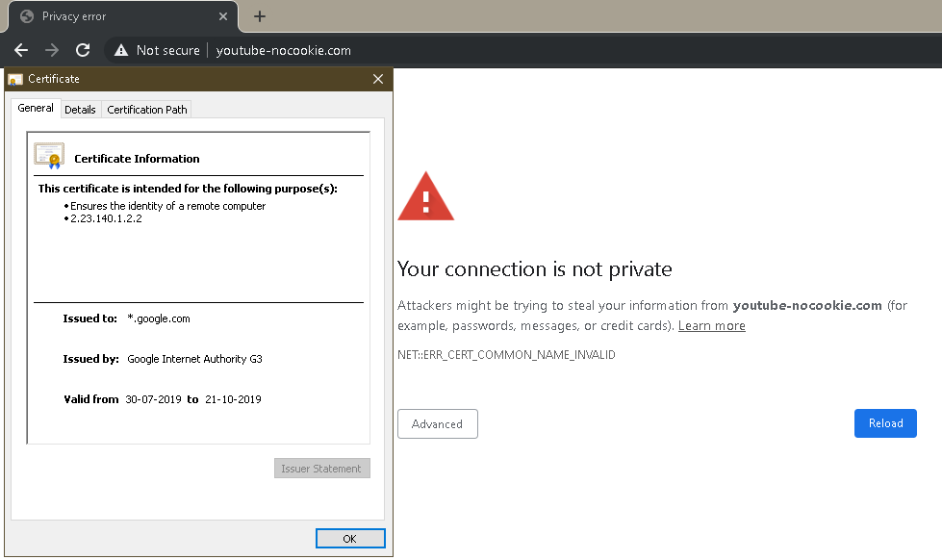Click the OK button in Certificate dialog
This screenshot has width=942, height=560.
click(x=350, y=539)
